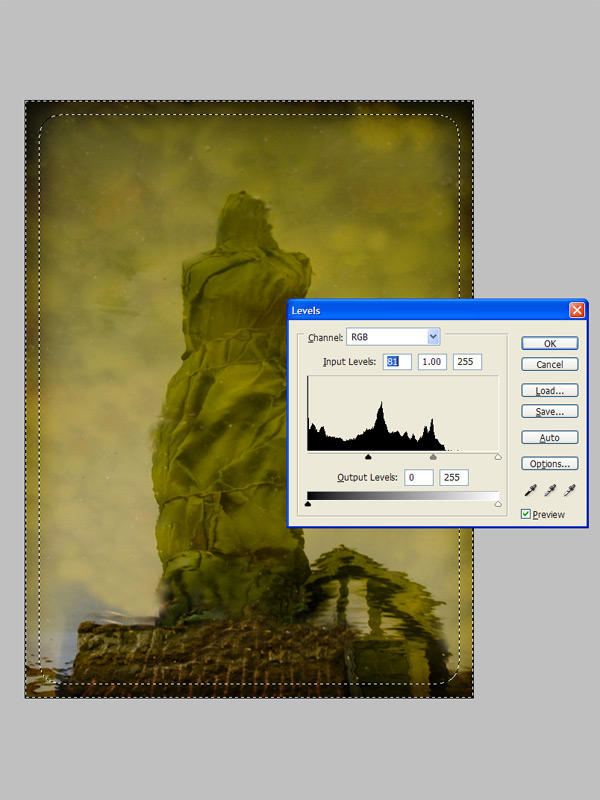Click the Load... button
This screenshot has height=800, width=600.
[x=549, y=390]
